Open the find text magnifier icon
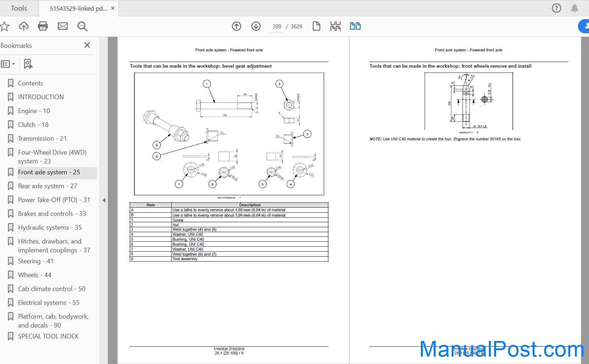The image size is (589, 364). pos(82,26)
